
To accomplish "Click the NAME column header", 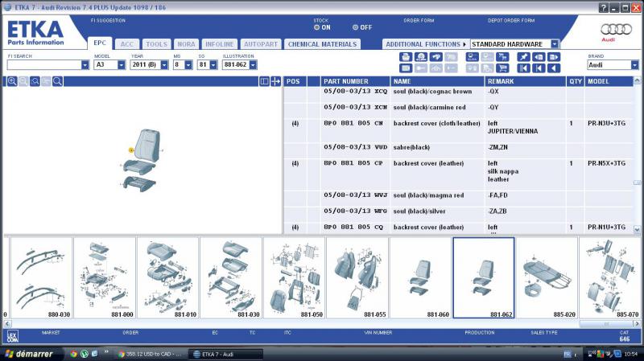I will (x=437, y=81).
